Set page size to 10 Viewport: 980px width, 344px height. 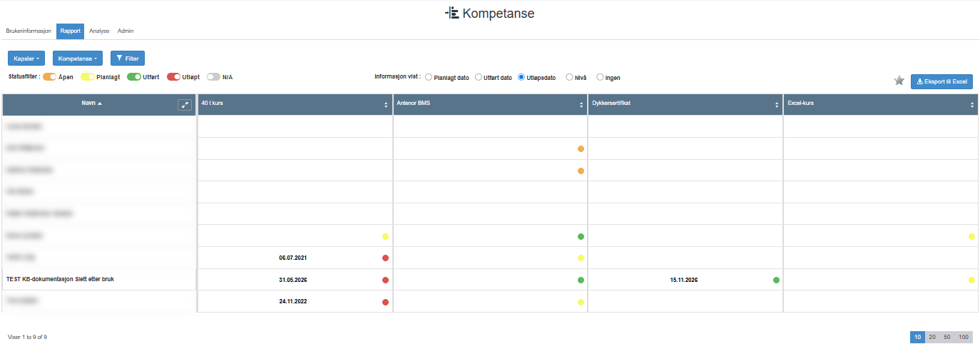tap(917, 337)
